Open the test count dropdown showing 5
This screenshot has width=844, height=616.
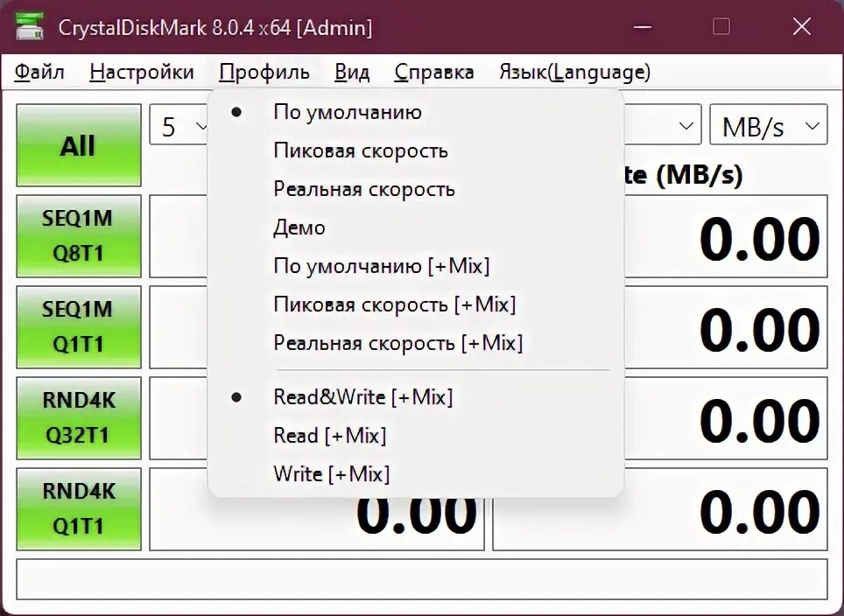pos(179,125)
